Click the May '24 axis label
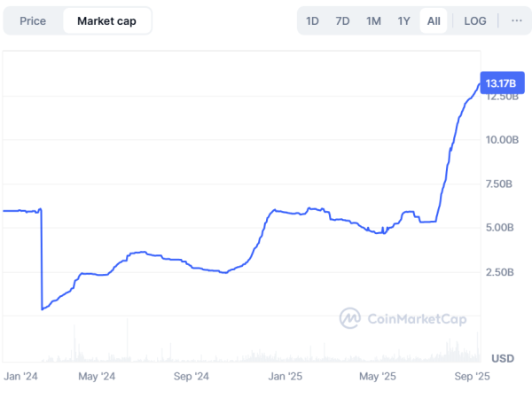Viewport: 532px width, 398px height. pyautogui.click(x=98, y=377)
